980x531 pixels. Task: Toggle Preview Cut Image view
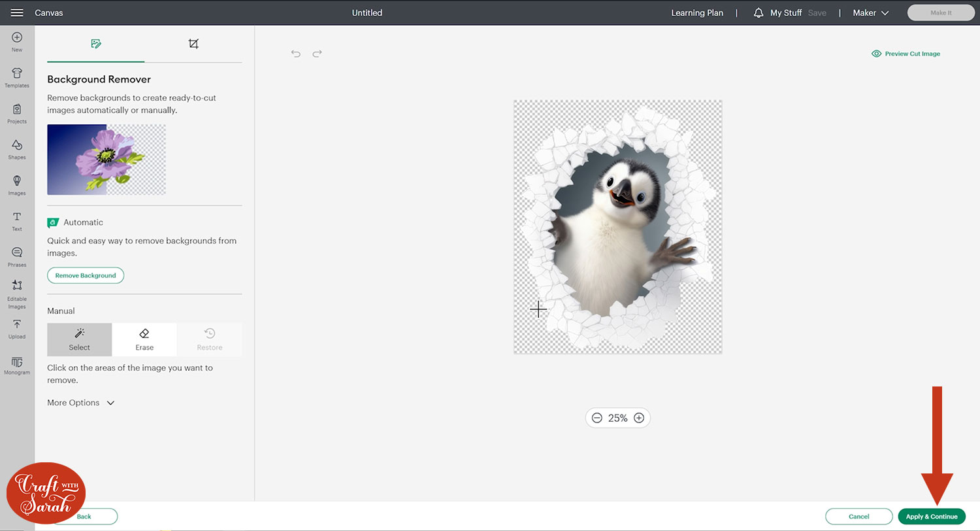906,54
